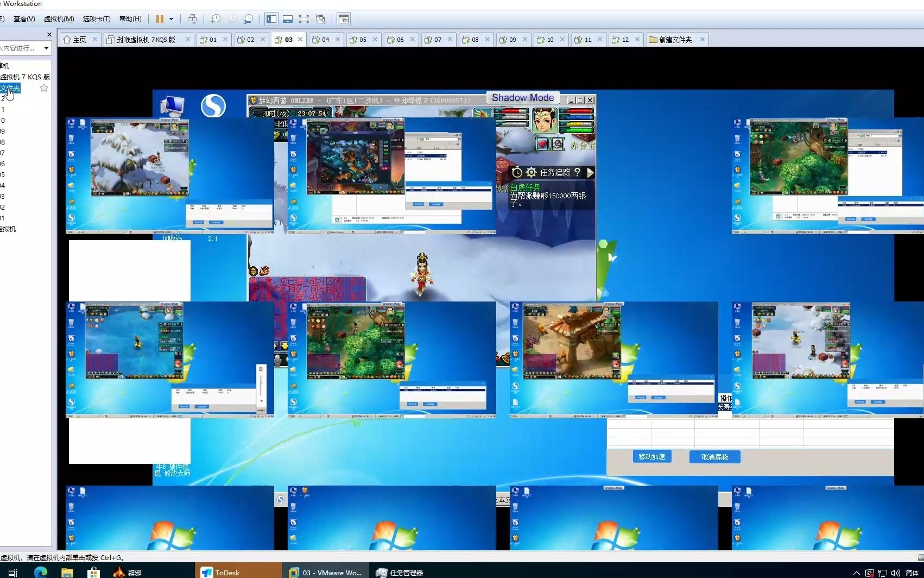Open the top-right forest game thumbnail
This screenshot has height=578, width=924.
(x=828, y=175)
